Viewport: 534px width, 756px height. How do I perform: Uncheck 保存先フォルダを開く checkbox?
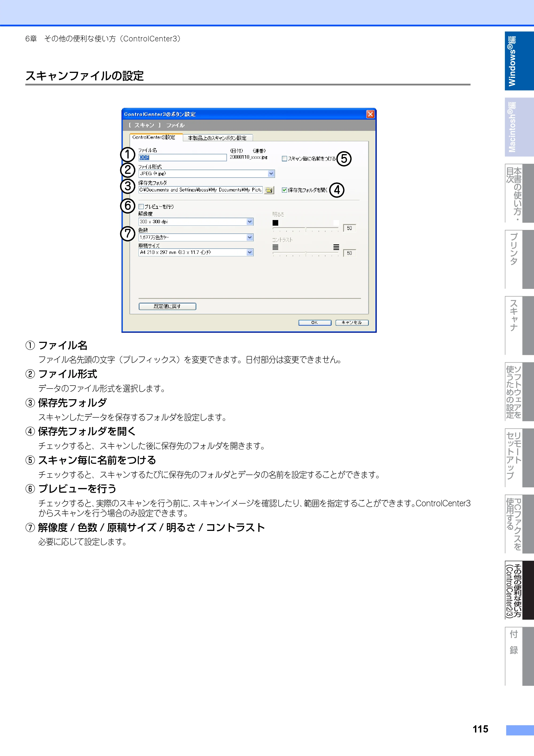(284, 190)
